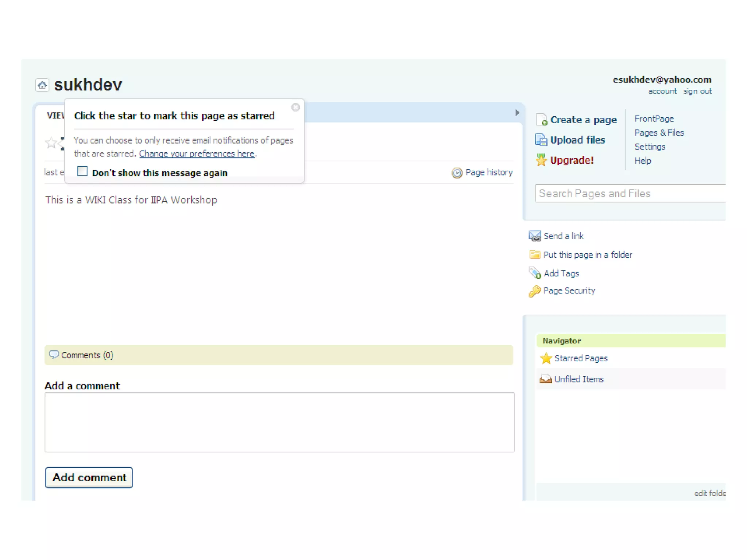Image resolution: width=747 pixels, height=560 pixels.
Task: Click the Page Security key icon
Action: coord(535,291)
